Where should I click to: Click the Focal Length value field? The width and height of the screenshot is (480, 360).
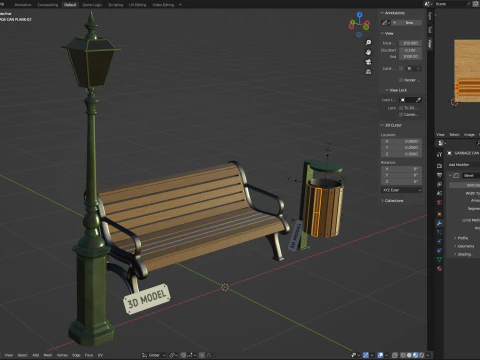[x=410, y=43]
